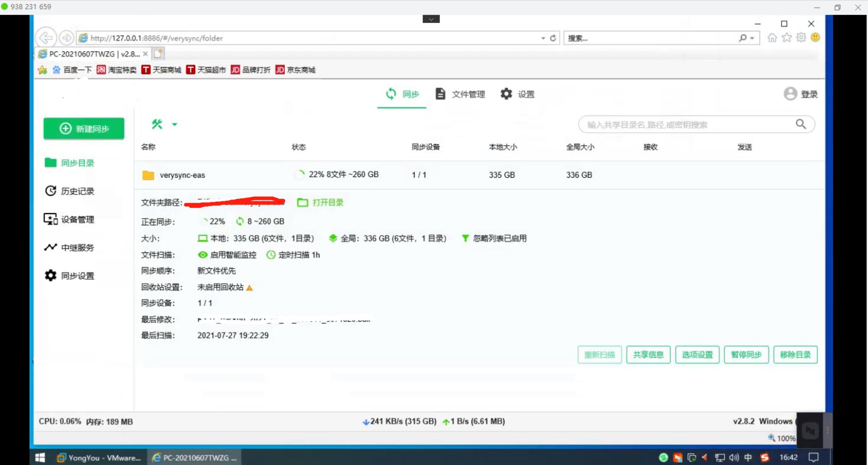Click the wrench tools icon
This screenshot has height=465, width=868.
[157, 124]
